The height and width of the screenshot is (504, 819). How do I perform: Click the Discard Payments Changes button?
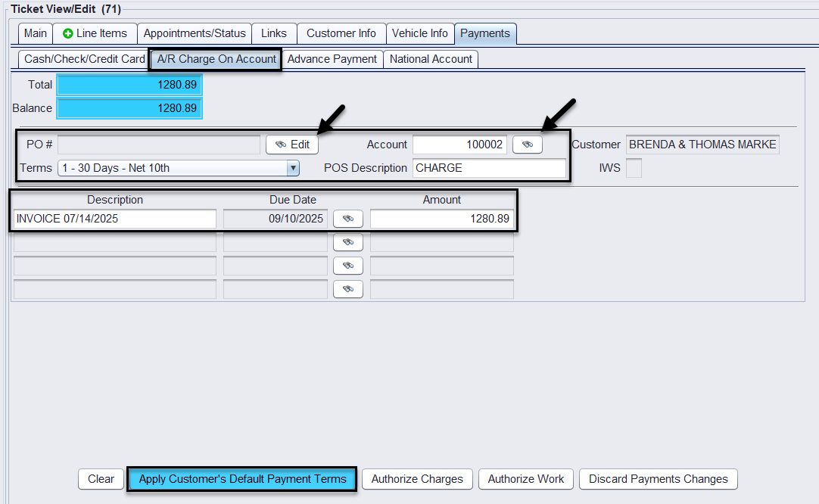click(x=658, y=479)
